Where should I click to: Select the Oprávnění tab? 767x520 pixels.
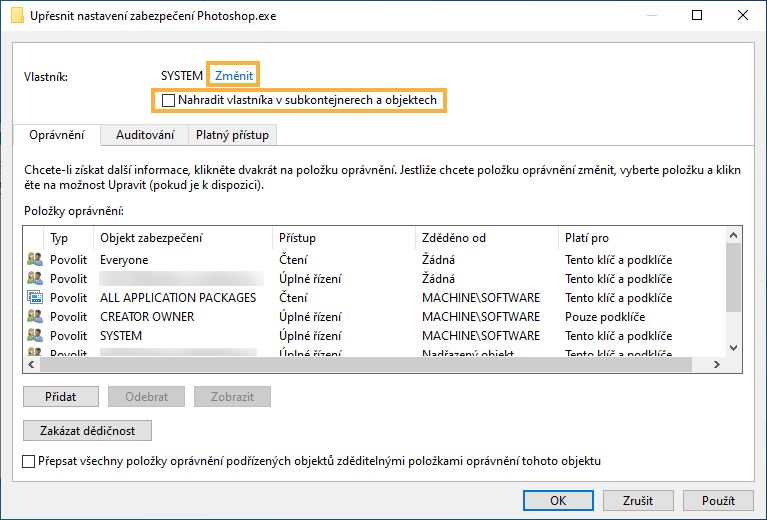point(57,135)
